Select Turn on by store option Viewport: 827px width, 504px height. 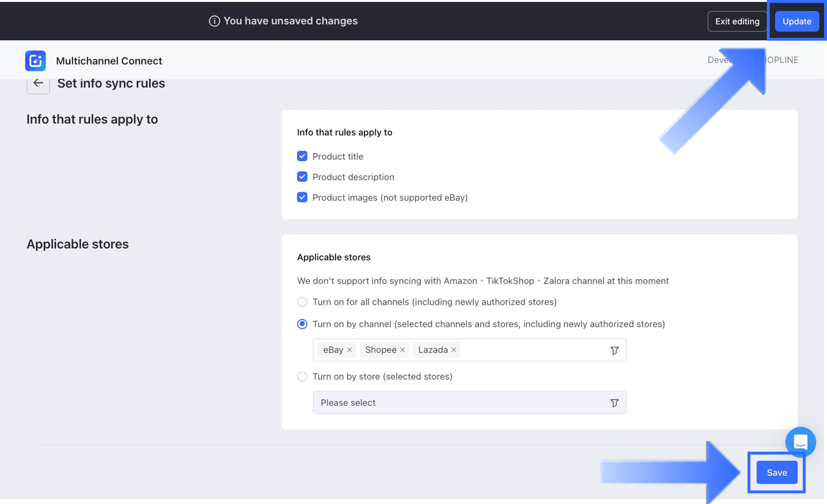(302, 377)
